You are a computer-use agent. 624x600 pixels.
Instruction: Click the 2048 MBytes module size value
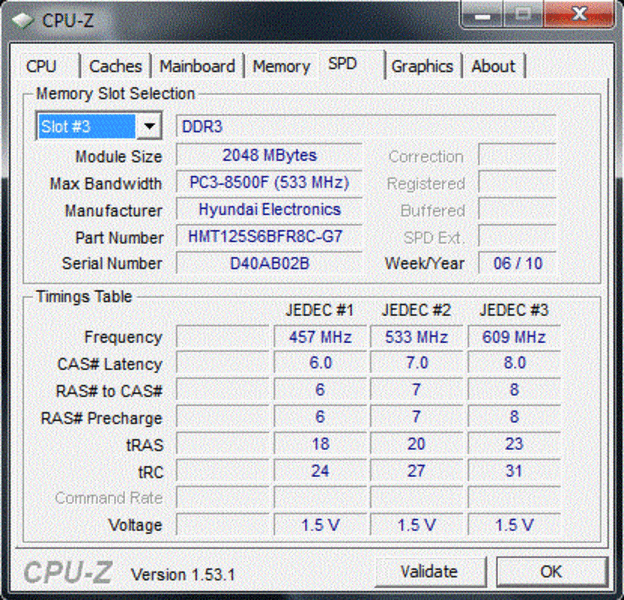(269, 155)
